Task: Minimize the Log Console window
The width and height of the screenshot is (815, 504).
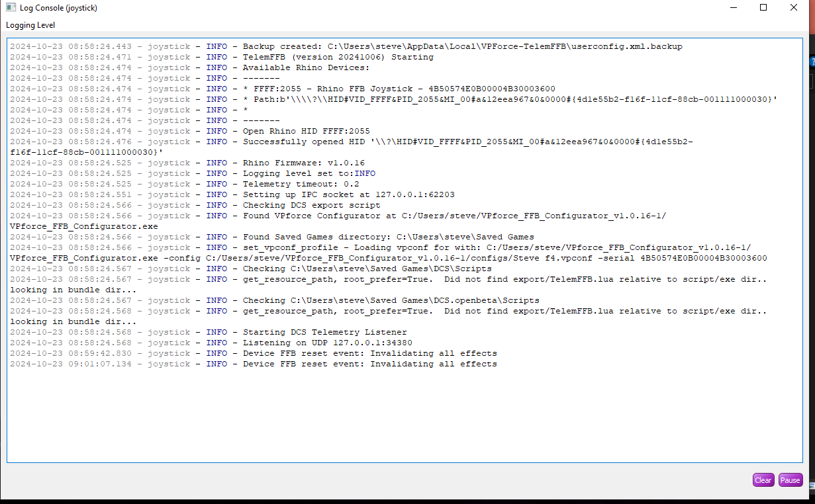Action: (x=733, y=7)
